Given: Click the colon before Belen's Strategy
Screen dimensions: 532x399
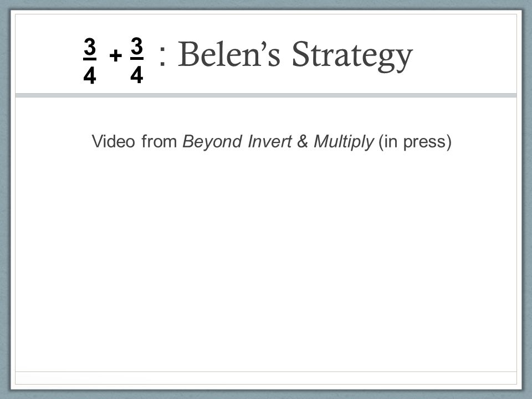Looking at the screenshot, I should point(162,55).
